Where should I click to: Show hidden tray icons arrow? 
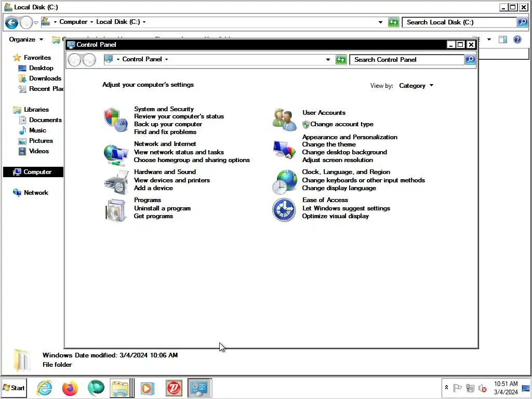[x=446, y=388]
